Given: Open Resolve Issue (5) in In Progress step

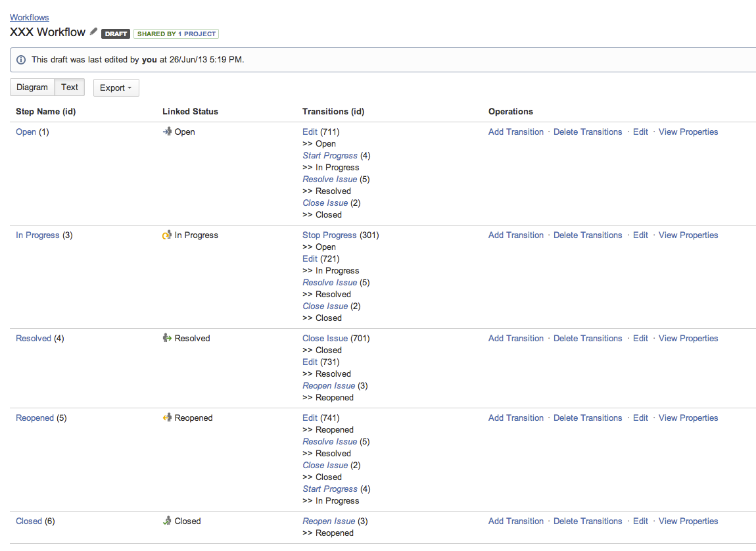Looking at the screenshot, I should (330, 282).
